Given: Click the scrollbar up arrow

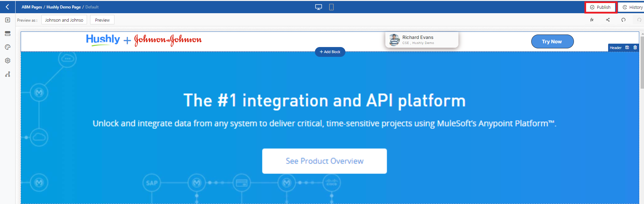Looking at the screenshot, I should click(642, 33).
